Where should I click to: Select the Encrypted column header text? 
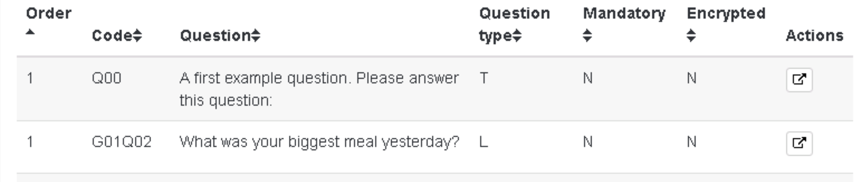point(726,13)
